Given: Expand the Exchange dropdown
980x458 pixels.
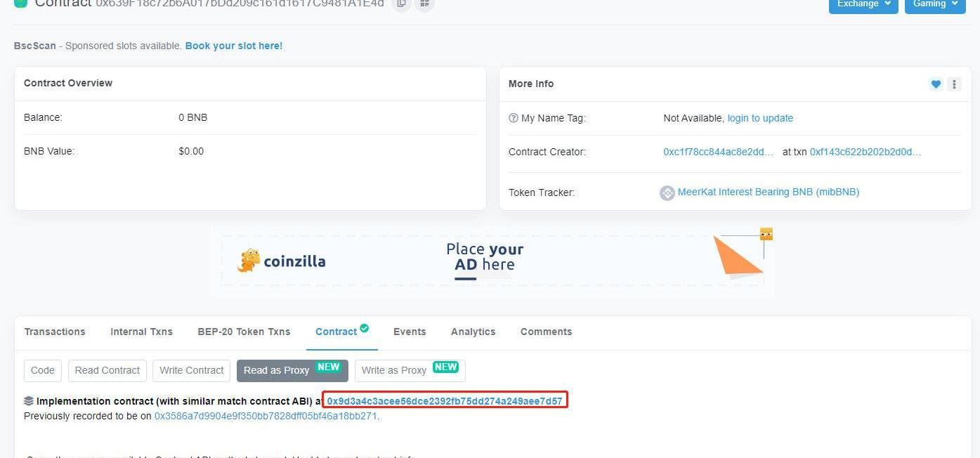Looking at the screenshot, I should tap(863, 4).
